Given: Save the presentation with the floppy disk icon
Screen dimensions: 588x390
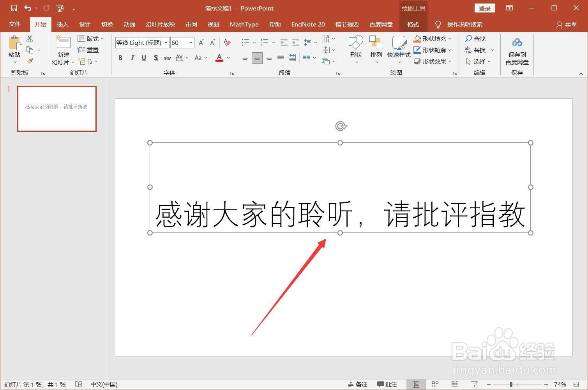Looking at the screenshot, I should click(x=14, y=8).
